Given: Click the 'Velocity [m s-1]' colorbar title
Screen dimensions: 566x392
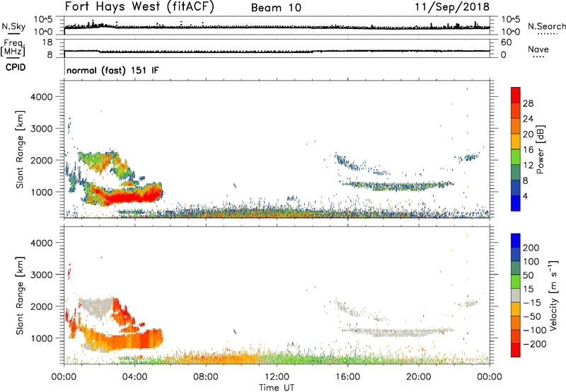Looking at the screenshot, I should tap(554, 295).
